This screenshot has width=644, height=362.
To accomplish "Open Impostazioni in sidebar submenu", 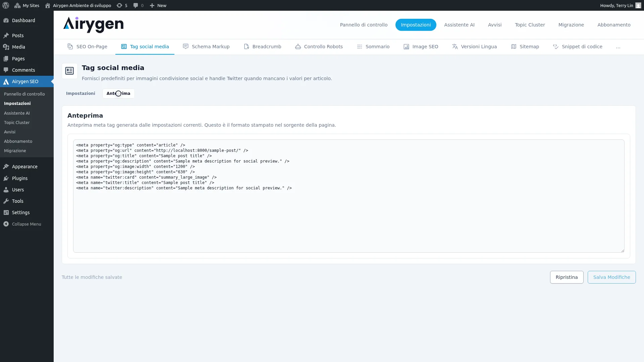I will [x=17, y=104].
